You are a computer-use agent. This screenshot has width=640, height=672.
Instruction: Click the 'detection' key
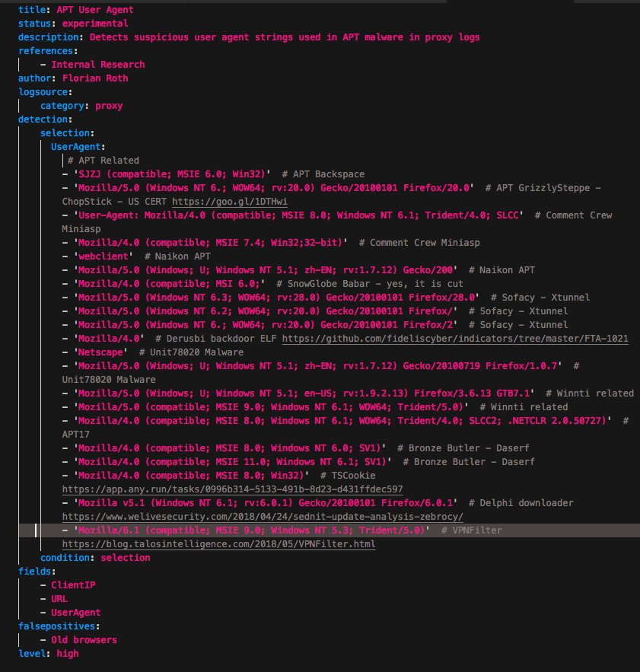click(x=43, y=119)
